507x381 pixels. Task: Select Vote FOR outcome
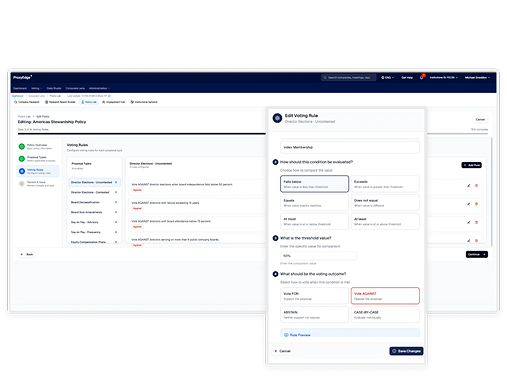(x=314, y=296)
